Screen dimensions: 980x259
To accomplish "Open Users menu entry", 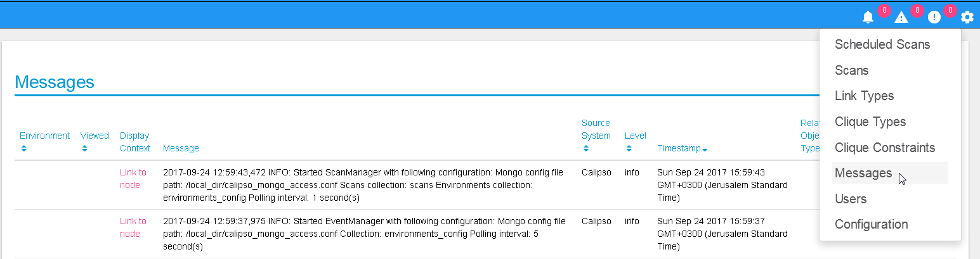I will (x=851, y=199).
